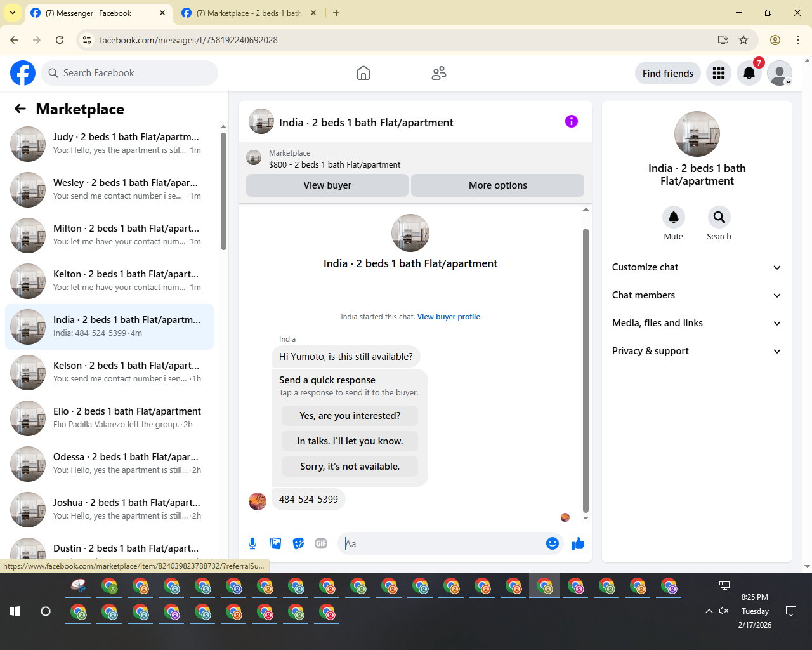Expand Chat members section
Screen dimensions: 812x650
[x=697, y=295]
